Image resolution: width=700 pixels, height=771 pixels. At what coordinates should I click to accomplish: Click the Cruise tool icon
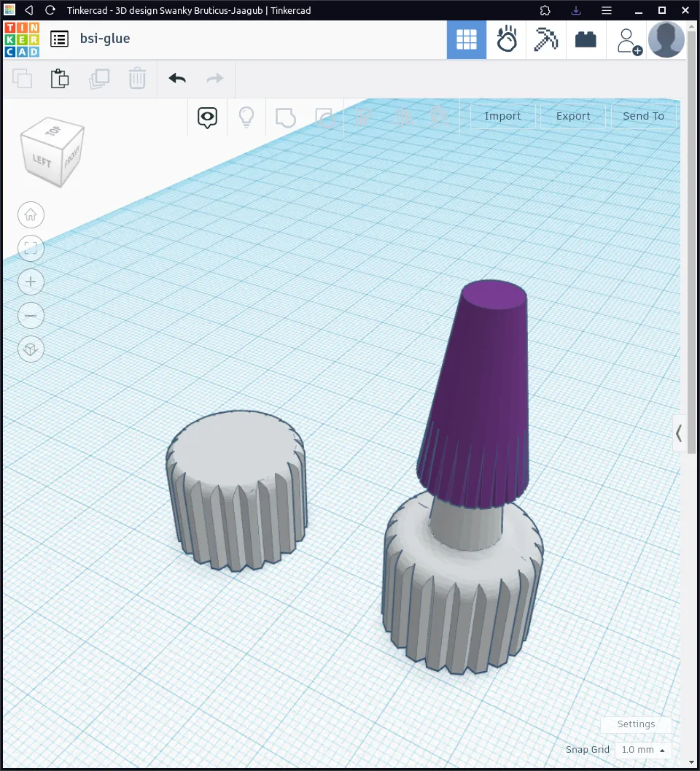439,117
